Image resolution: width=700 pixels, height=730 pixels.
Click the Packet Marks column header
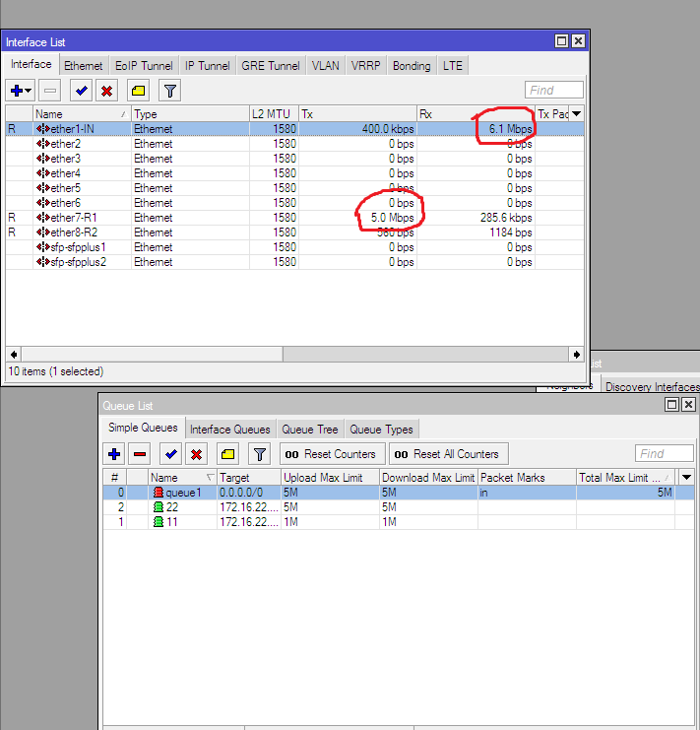click(x=527, y=478)
